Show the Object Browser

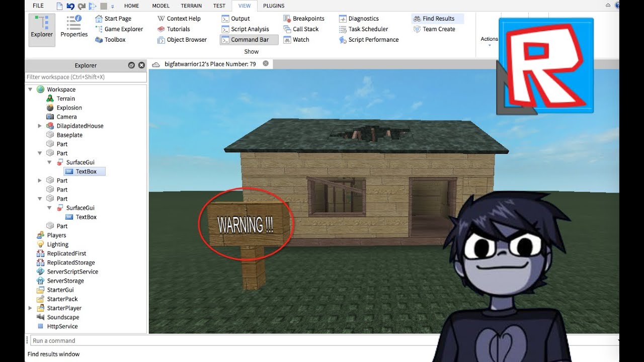pyautogui.click(x=182, y=40)
